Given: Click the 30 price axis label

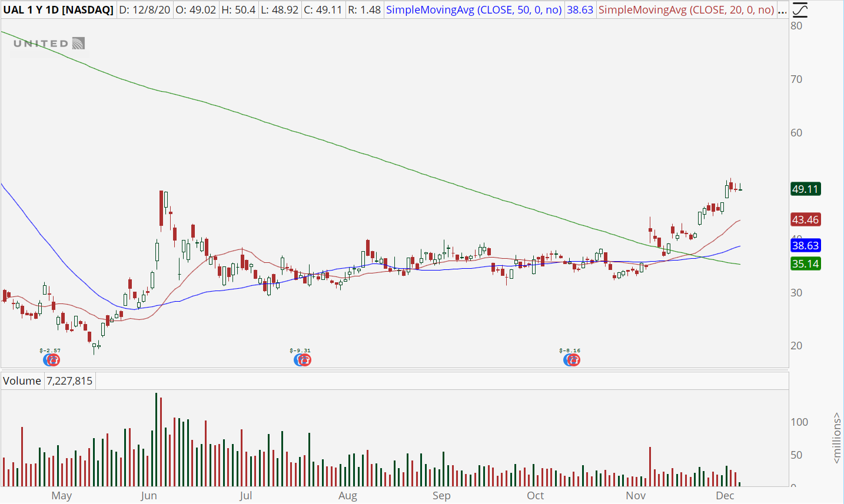Looking at the screenshot, I should pyautogui.click(x=796, y=293).
